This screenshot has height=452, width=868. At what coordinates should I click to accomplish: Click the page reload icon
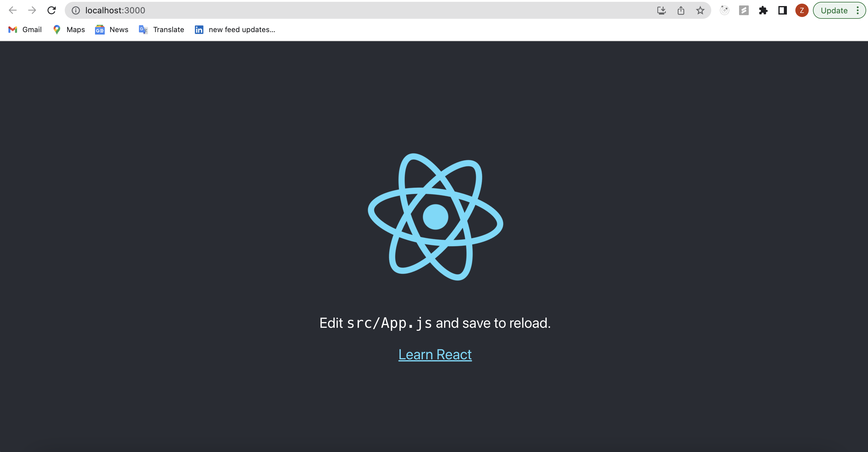pos(52,10)
